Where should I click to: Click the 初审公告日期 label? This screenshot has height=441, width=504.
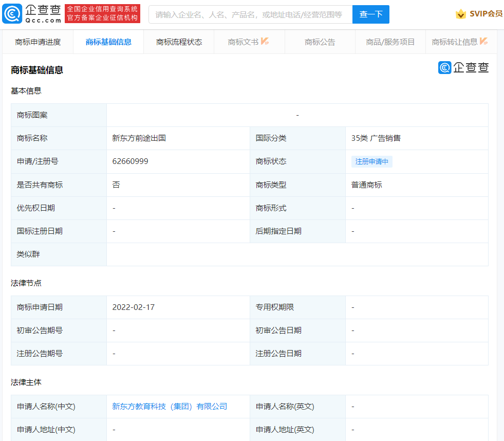pos(278,330)
